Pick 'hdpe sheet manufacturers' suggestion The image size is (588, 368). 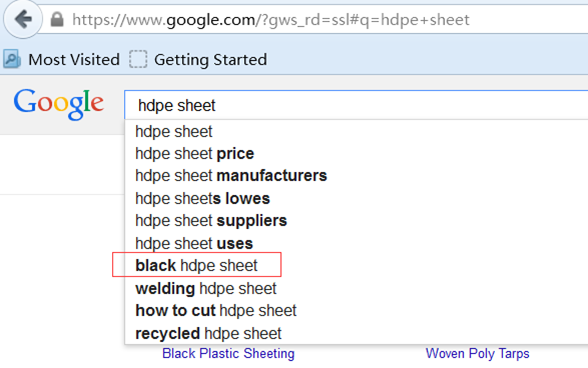(x=356, y=176)
